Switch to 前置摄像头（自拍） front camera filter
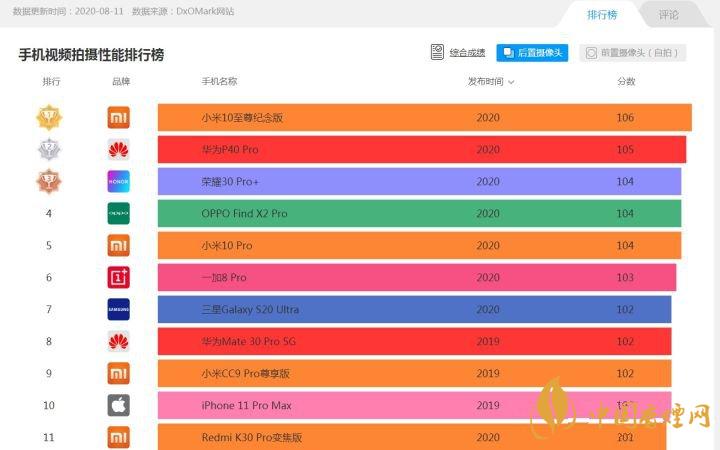Image resolution: width=720 pixels, height=450 pixels. [632, 52]
